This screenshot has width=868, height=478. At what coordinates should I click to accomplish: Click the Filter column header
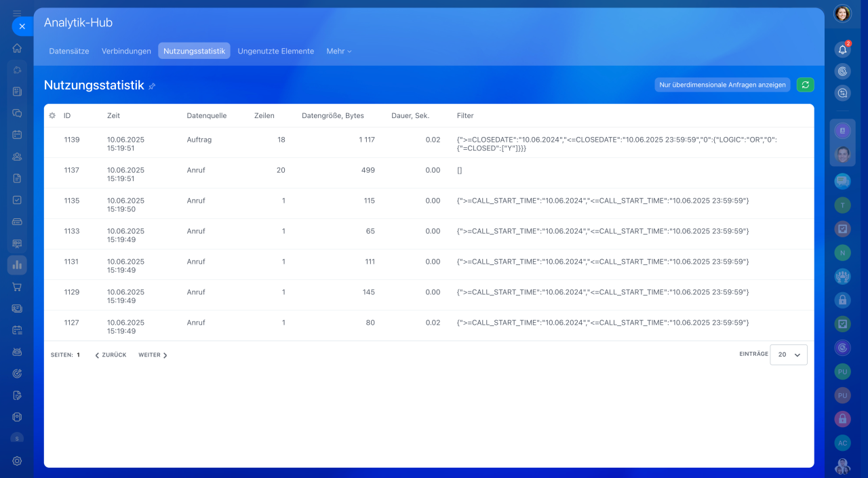pos(465,116)
